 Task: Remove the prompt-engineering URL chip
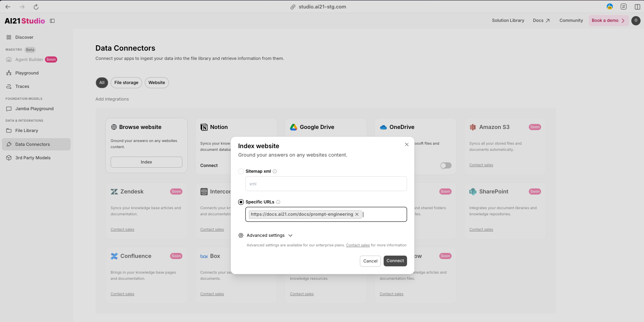point(357,215)
